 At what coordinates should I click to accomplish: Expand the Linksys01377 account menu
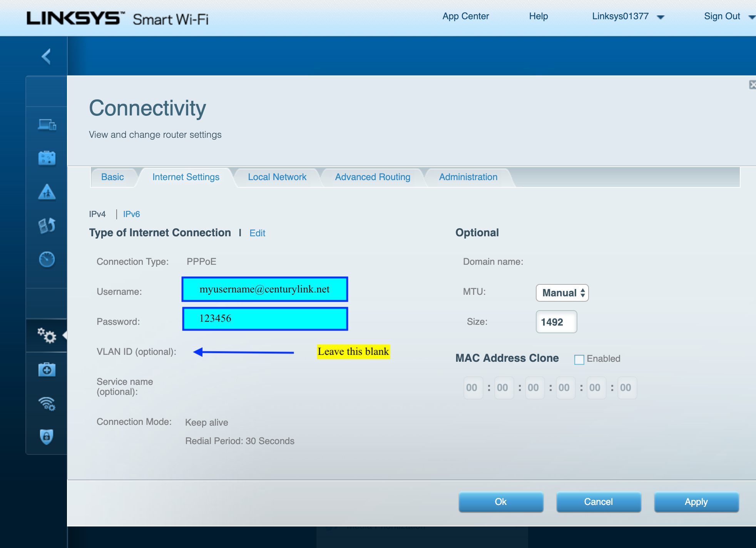[x=627, y=16]
